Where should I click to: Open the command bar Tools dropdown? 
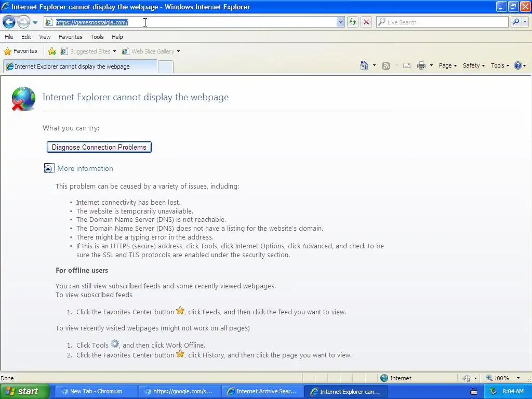(500, 65)
